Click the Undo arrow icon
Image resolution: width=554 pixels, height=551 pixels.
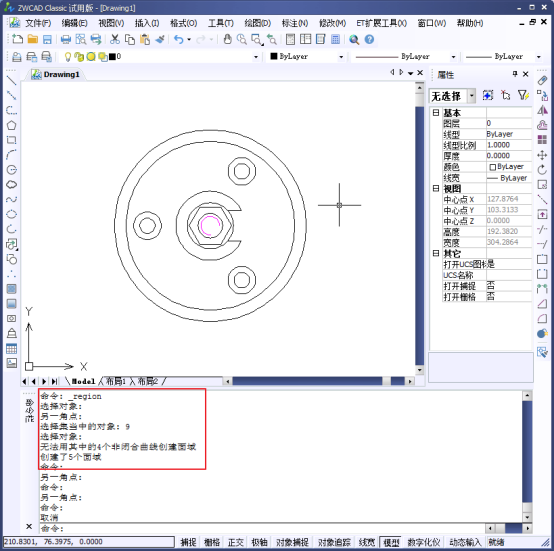point(178,39)
